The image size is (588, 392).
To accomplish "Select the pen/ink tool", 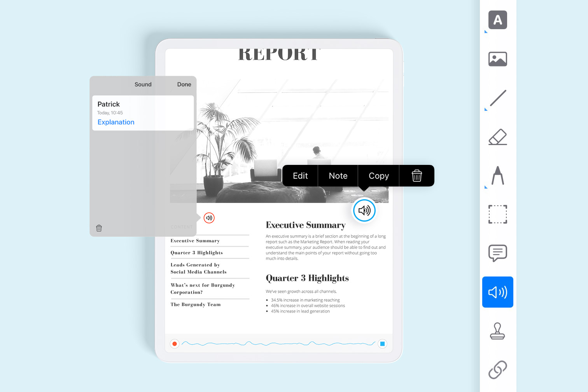I will coord(498,175).
